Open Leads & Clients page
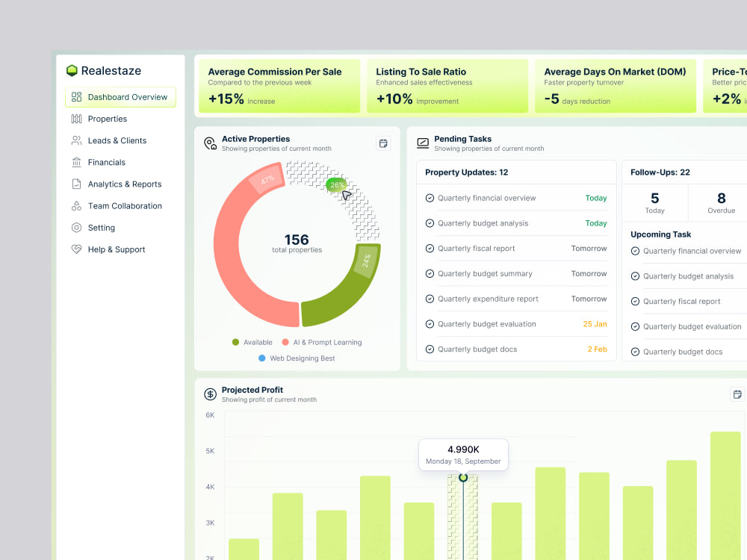Image resolution: width=747 pixels, height=560 pixels. coord(117,140)
